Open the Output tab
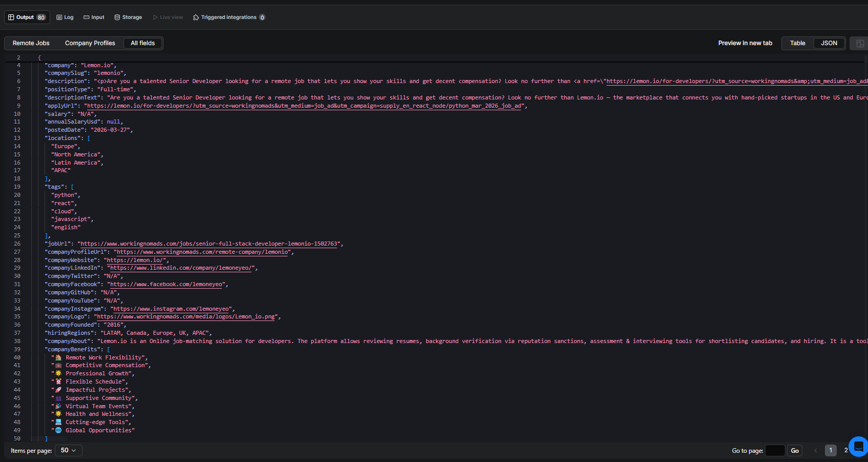868x462 pixels. coord(27,17)
